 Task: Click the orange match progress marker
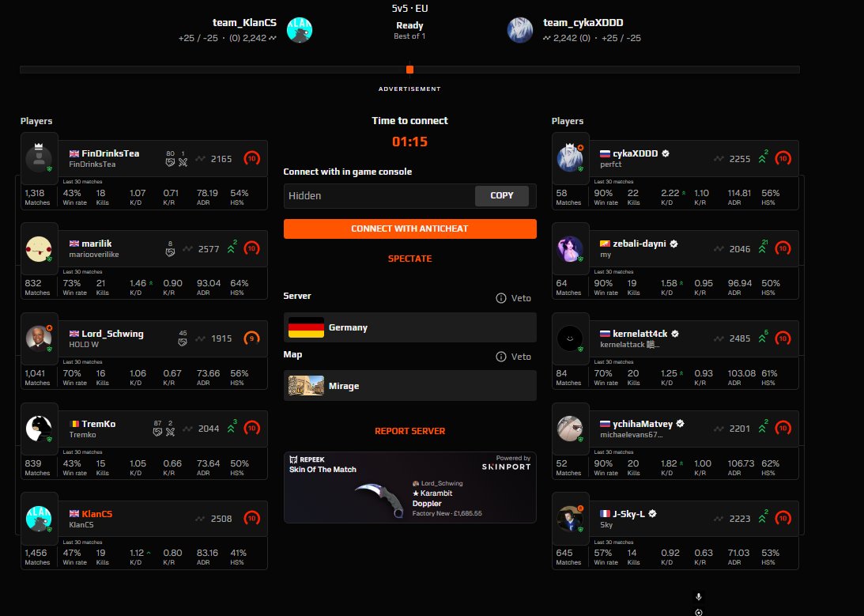click(410, 70)
